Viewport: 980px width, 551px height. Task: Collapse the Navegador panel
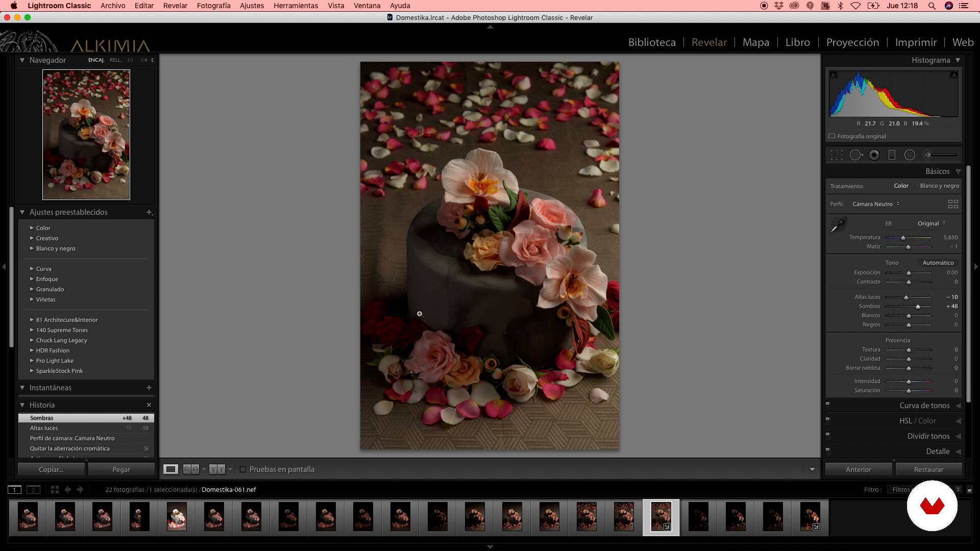pos(22,60)
